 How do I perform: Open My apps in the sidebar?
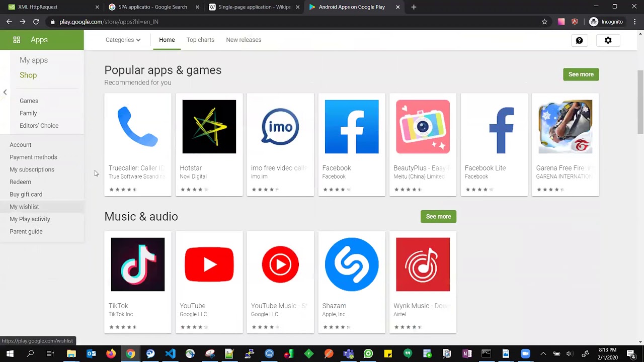point(34,60)
